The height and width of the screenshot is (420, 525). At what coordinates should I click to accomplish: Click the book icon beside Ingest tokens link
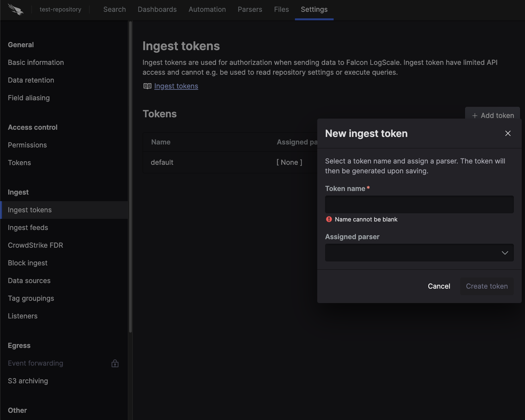click(147, 86)
